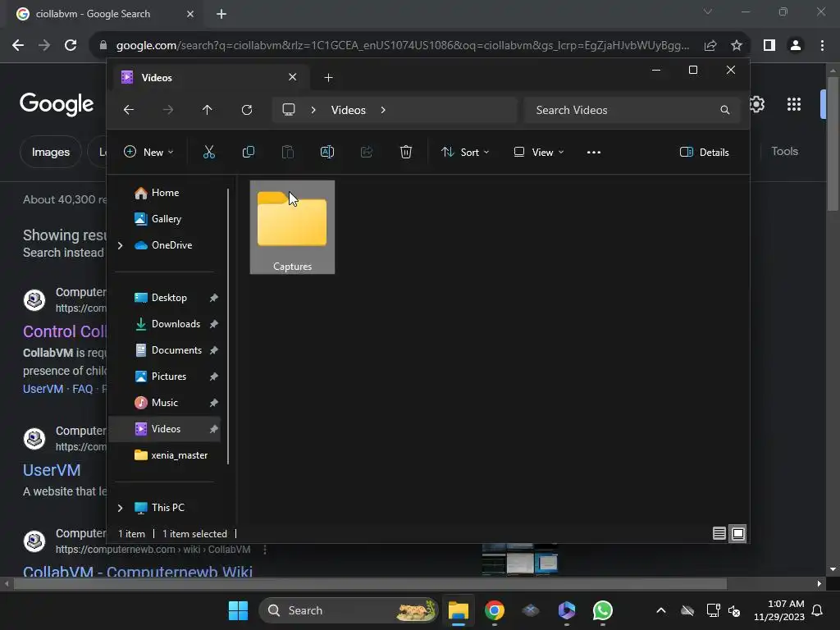Image resolution: width=840 pixels, height=630 pixels.
Task: Go back in File Explorer navigation
Action: pyautogui.click(x=129, y=110)
